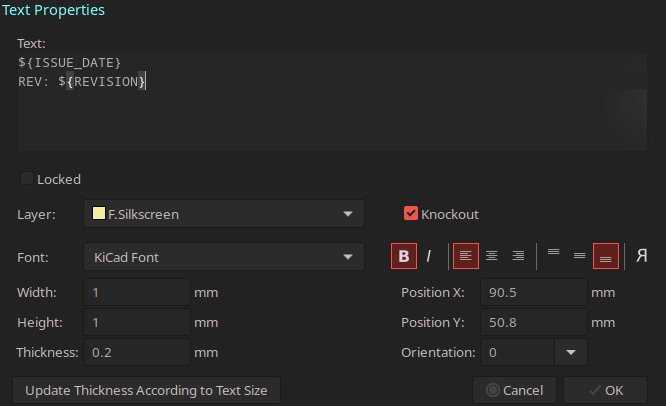Align text to the top
This screenshot has height=406, width=666.
554,256
